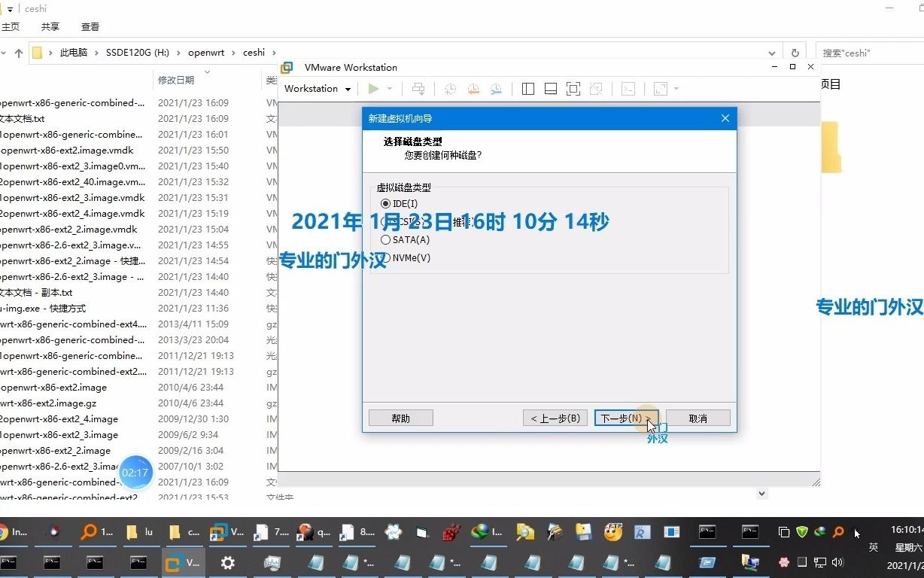Select the SATA(A) disk type

point(406,240)
